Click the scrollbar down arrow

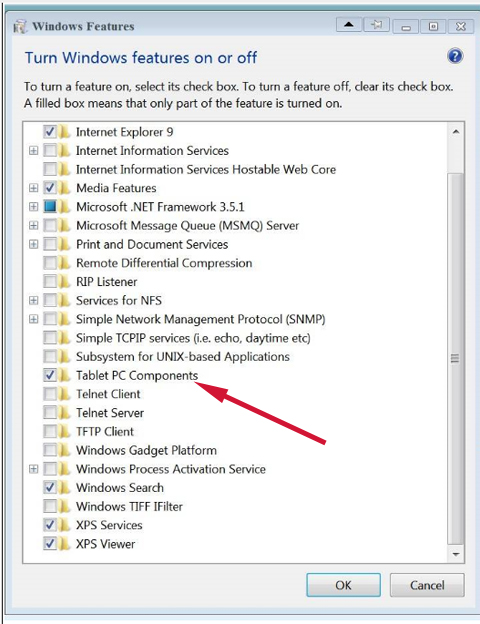coord(456,554)
